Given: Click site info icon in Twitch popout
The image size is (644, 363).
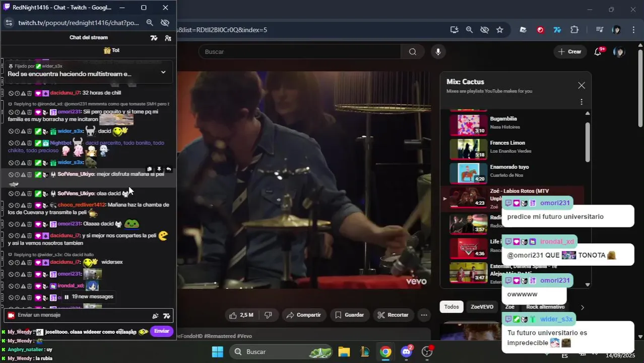Looking at the screenshot, I should 9,23.
